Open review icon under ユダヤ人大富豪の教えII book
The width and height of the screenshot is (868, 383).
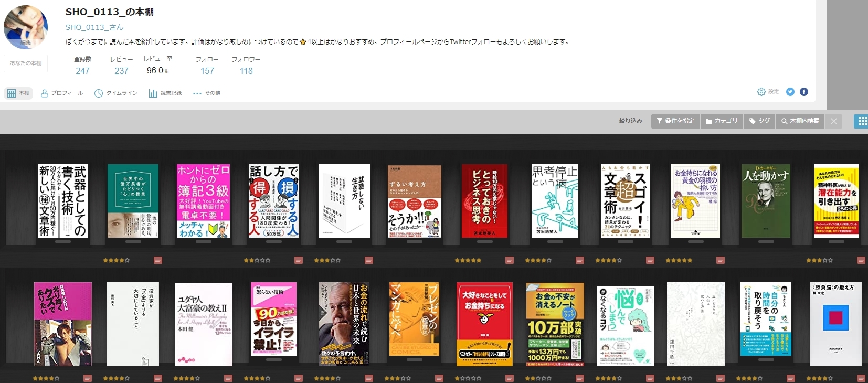click(x=228, y=378)
